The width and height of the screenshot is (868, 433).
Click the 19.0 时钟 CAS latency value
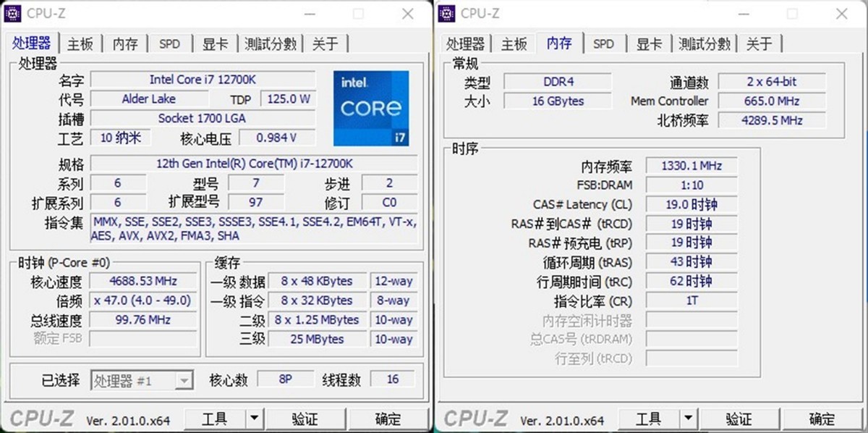pyautogui.click(x=692, y=205)
